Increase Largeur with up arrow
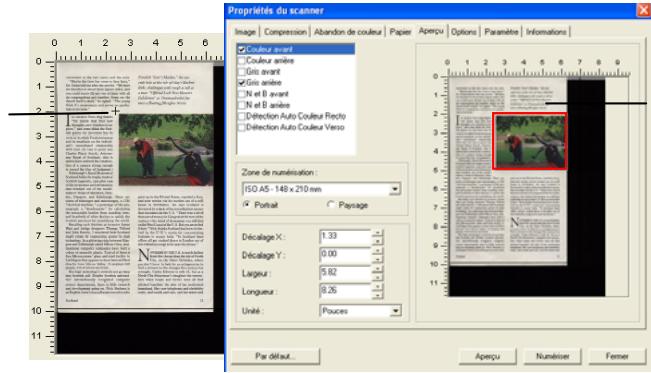Viewport: 651px width, 373px height. pos(378,269)
